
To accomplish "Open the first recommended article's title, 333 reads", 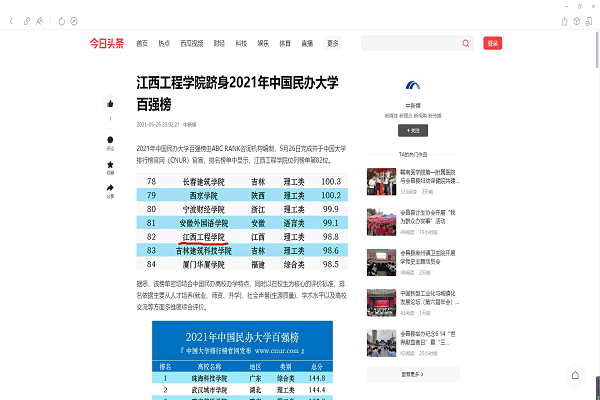I will 429,176.
